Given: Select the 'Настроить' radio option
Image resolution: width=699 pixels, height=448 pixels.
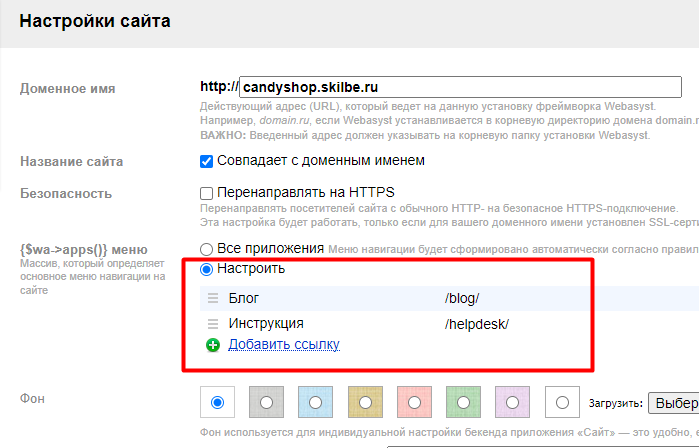Looking at the screenshot, I should point(207,269).
